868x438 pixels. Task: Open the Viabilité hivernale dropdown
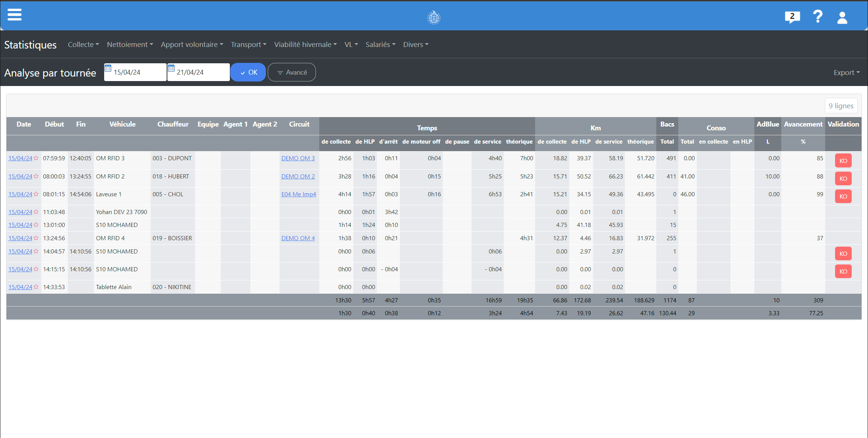pos(305,44)
